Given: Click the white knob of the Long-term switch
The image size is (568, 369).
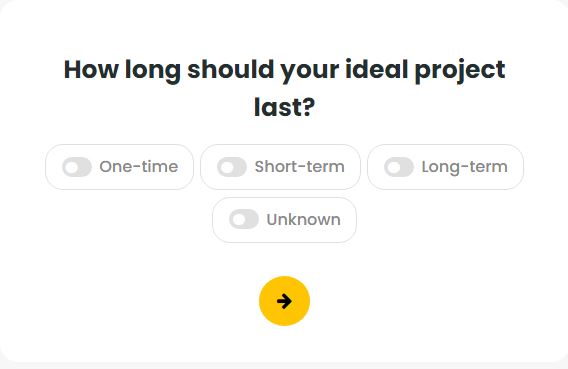Looking at the screenshot, I should click(394, 167).
